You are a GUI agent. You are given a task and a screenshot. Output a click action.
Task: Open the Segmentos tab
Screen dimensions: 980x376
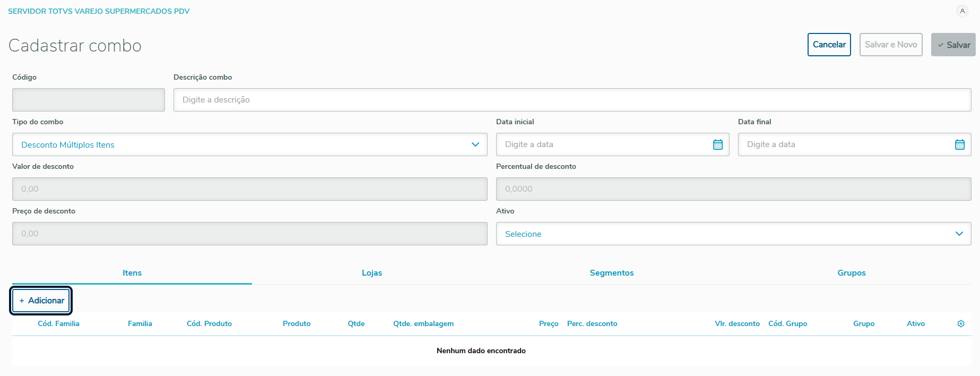pyautogui.click(x=612, y=273)
